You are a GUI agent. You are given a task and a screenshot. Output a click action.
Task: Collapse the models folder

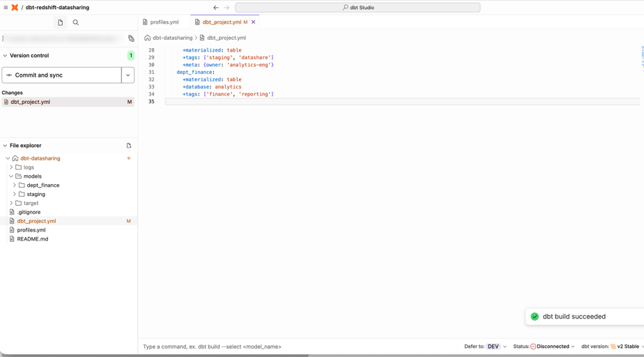click(11, 176)
